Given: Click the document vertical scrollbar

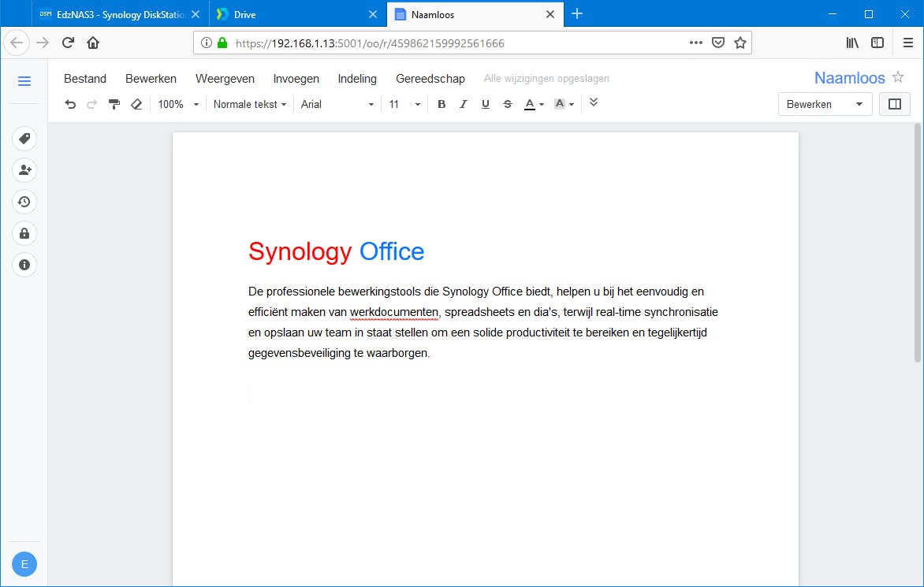Looking at the screenshot, I should point(918,243).
